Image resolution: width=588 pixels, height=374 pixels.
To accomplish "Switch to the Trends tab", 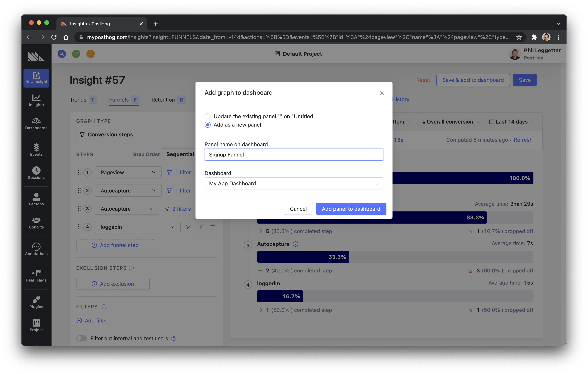I will point(78,100).
